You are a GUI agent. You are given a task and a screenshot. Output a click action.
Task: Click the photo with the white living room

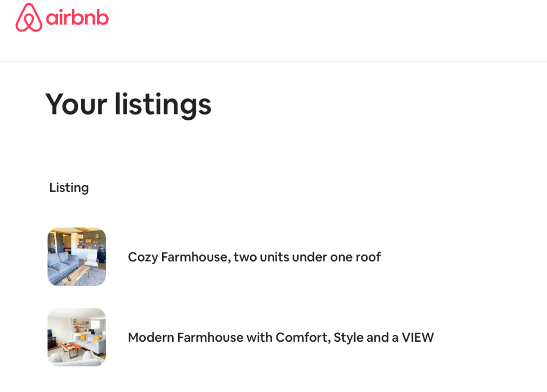coord(76,337)
